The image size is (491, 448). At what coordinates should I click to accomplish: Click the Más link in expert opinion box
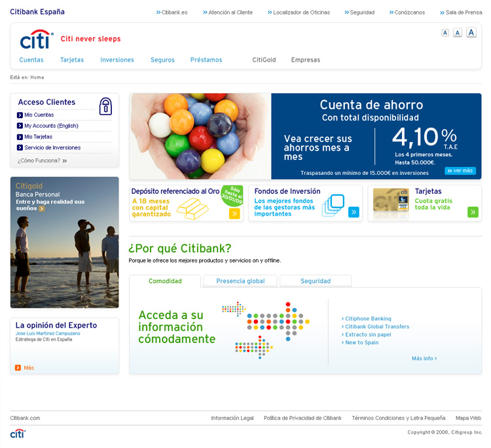(29, 368)
